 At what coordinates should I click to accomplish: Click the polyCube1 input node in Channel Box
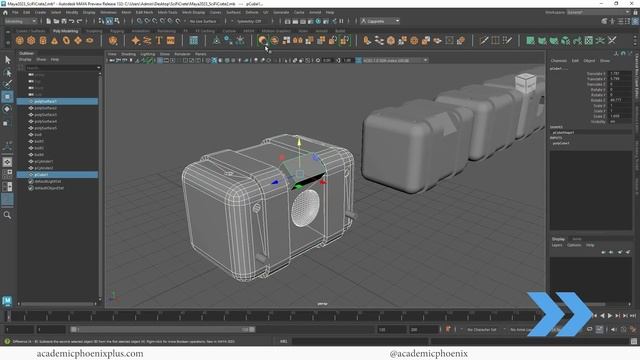[561, 143]
